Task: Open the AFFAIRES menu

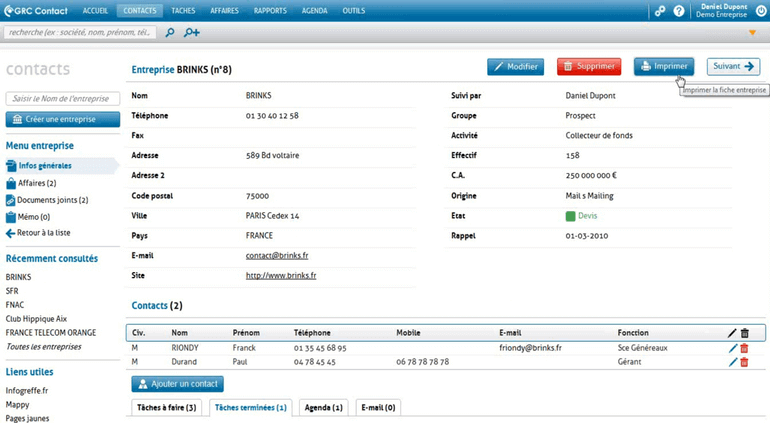Action: coord(224,10)
